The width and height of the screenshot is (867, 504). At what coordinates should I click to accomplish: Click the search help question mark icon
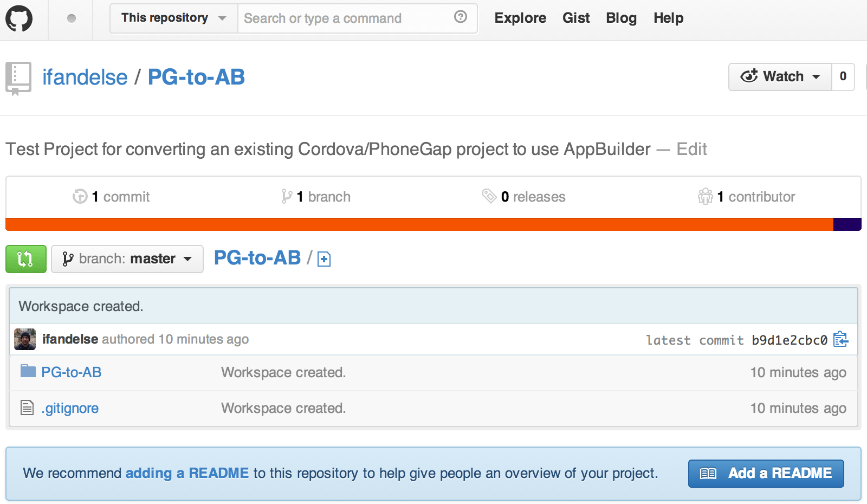tap(460, 17)
